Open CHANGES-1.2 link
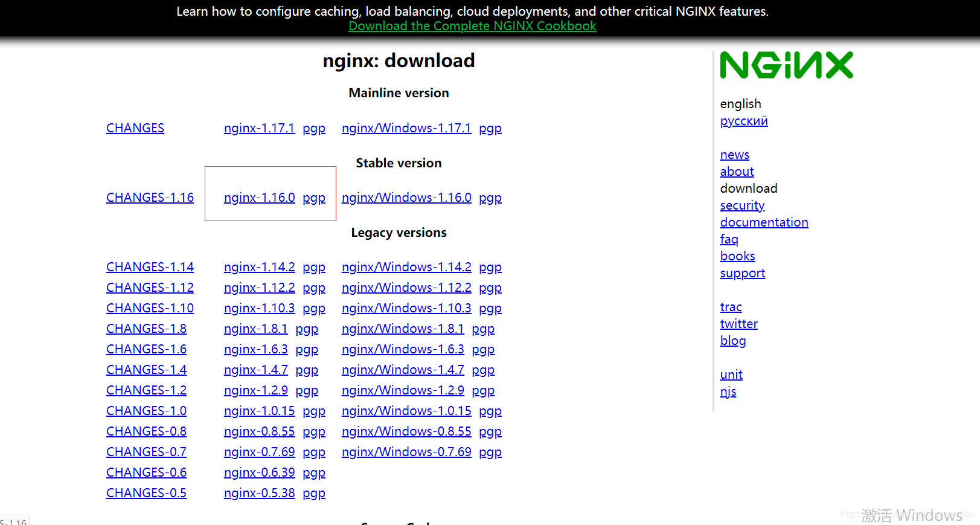980x525 pixels. 147,390
